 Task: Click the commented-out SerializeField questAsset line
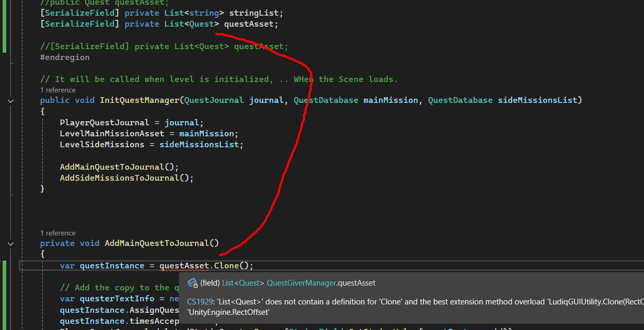click(x=164, y=46)
